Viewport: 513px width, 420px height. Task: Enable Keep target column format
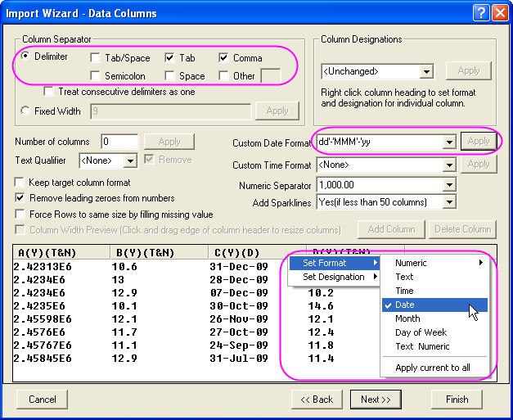click(x=20, y=183)
